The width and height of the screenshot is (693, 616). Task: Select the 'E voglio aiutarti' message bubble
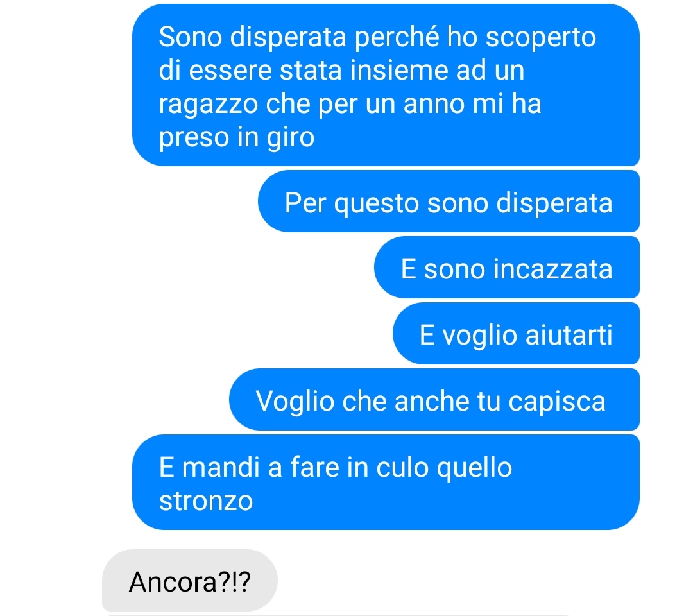pyautogui.click(x=516, y=333)
